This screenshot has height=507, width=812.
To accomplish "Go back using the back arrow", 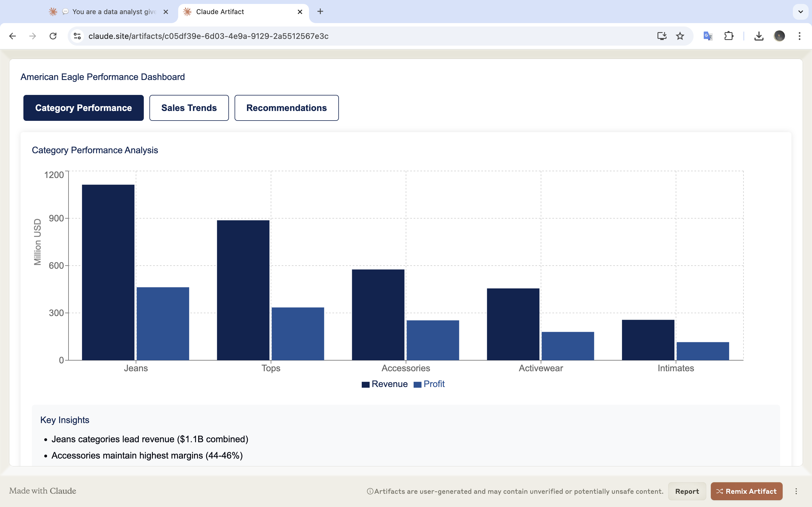I will pyautogui.click(x=12, y=36).
